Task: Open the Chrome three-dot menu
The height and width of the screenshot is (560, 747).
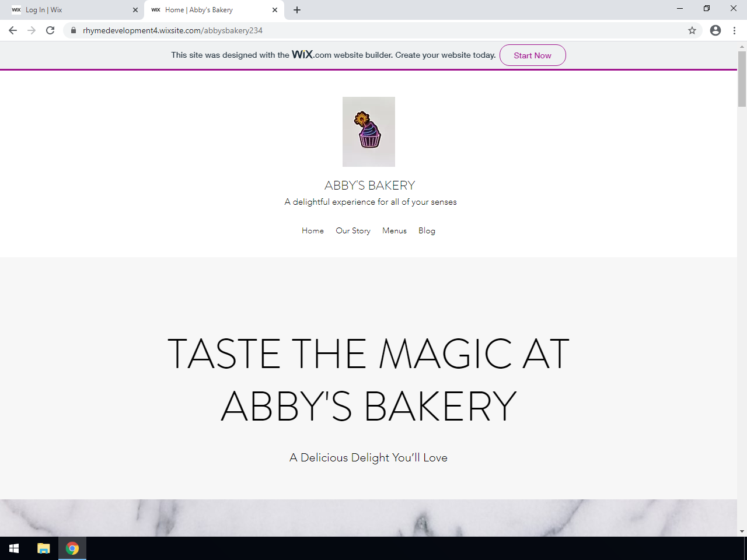Action: (734, 30)
